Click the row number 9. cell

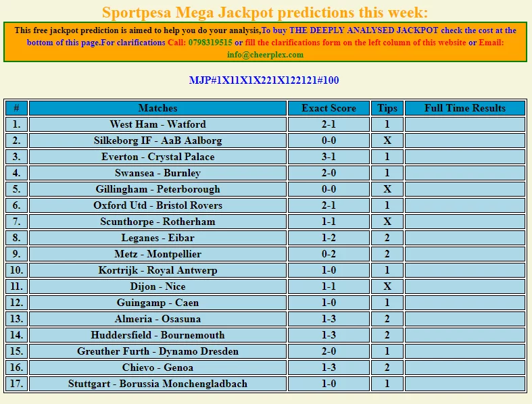[16, 254]
